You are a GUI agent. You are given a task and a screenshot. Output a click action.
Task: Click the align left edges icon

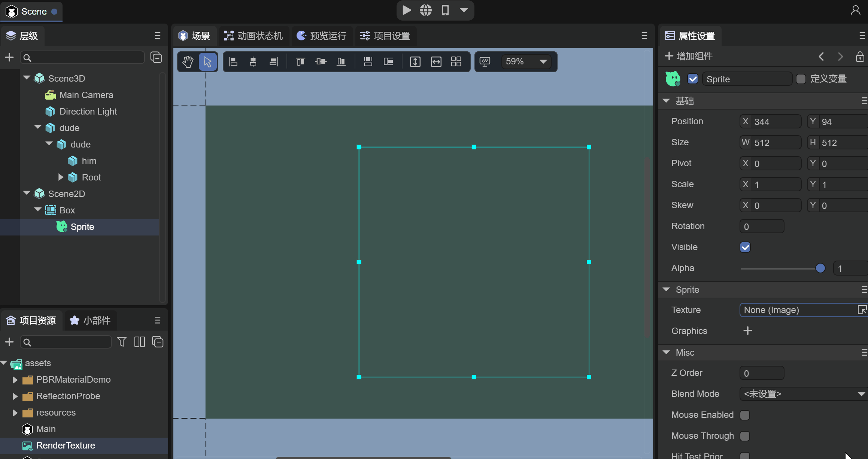point(233,62)
